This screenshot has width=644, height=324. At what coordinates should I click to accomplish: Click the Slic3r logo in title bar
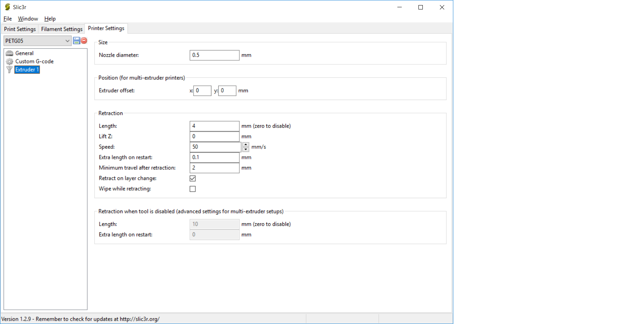pos(7,7)
